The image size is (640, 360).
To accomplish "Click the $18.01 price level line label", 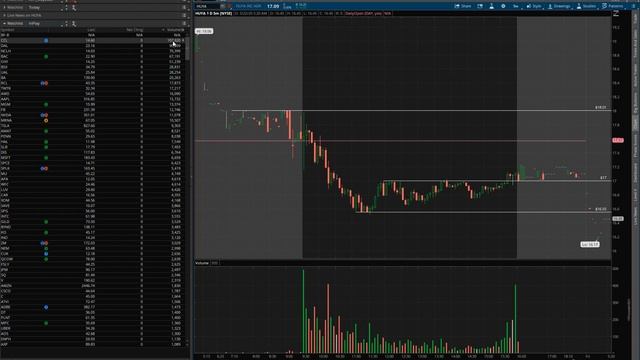I will click(x=600, y=107).
